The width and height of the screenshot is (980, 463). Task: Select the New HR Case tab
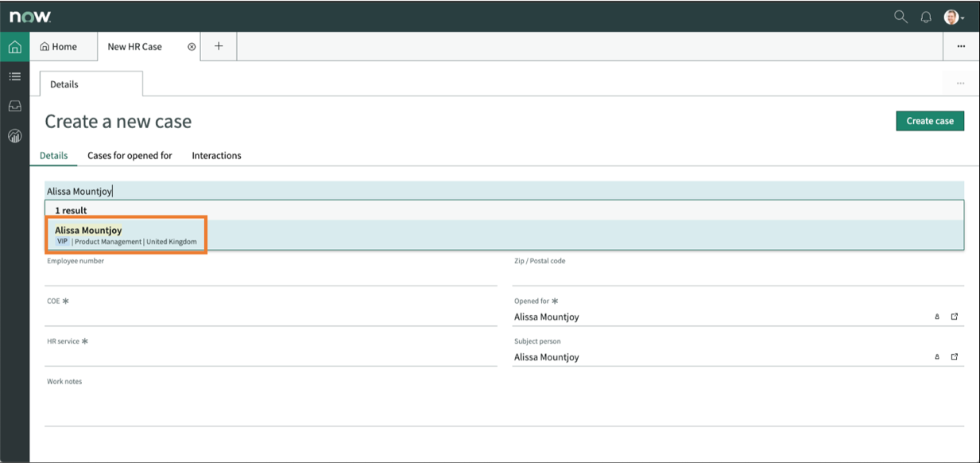coord(134,46)
